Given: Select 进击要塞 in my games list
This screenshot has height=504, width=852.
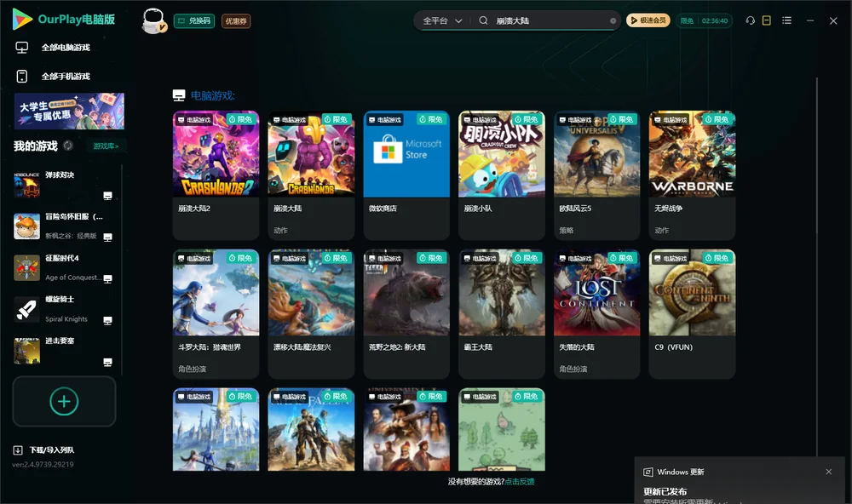Looking at the screenshot, I should (x=64, y=351).
